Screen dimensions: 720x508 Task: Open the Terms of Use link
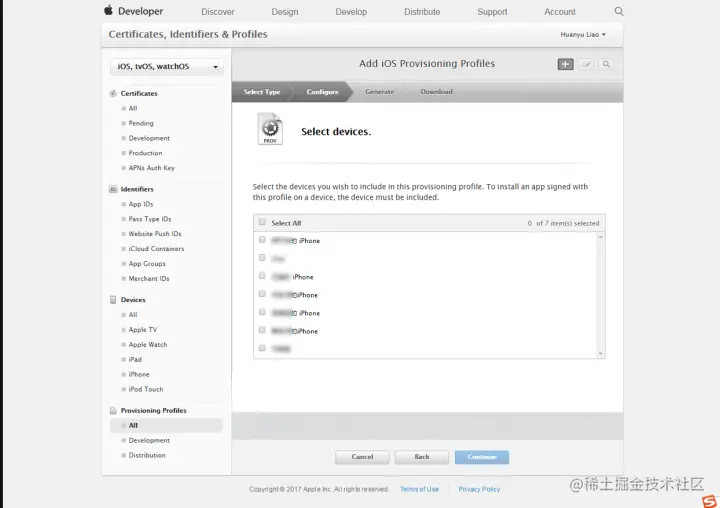pyautogui.click(x=419, y=489)
